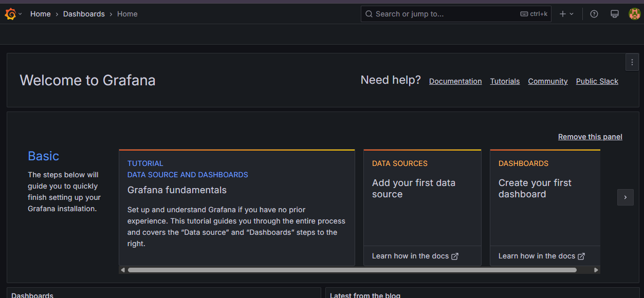Click the Welcome to Grafana title
The height and width of the screenshot is (298, 644).
pyautogui.click(x=87, y=80)
